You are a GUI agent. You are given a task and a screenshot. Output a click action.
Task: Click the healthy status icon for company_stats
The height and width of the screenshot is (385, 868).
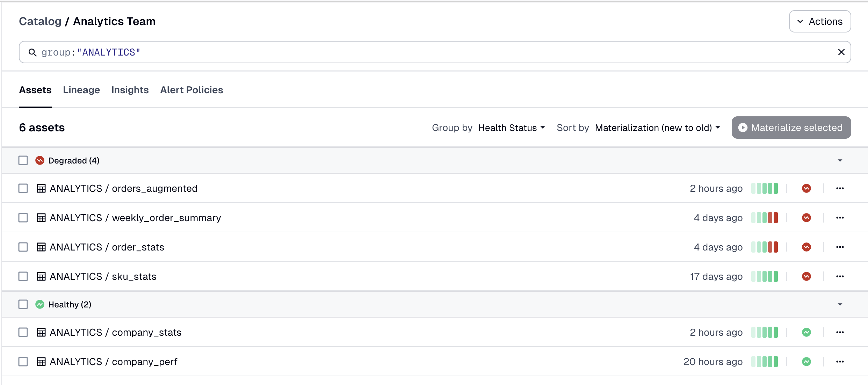click(x=806, y=332)
